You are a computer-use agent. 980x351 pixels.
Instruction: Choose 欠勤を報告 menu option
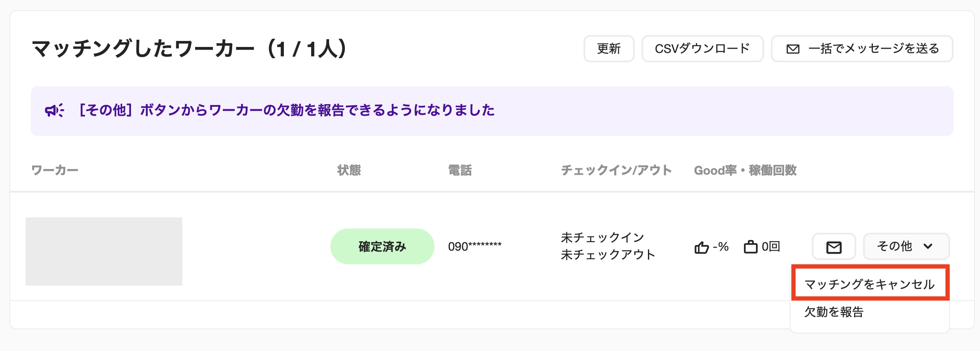pyautogui.click(x=834, y=312)
